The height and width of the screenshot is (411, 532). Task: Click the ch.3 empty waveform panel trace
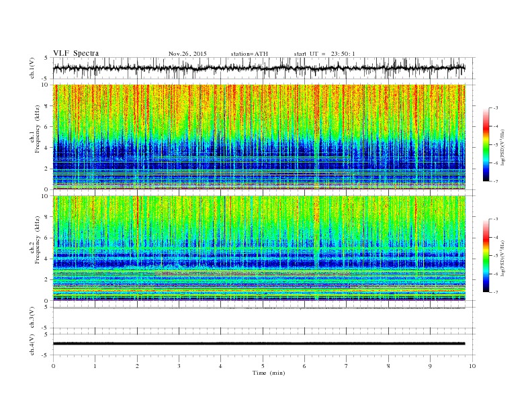pyautogui.click(x=259, y=308)
